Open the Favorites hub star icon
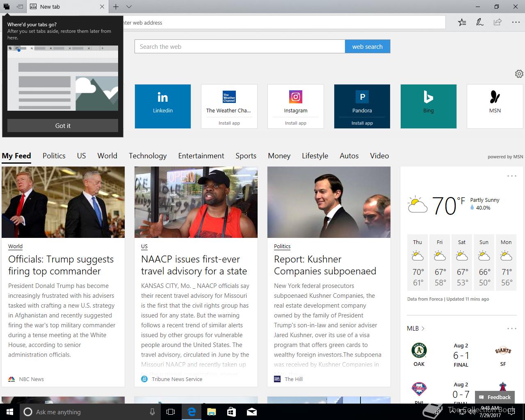This screenshot has height=420, width=525. click(x=462, y=22)
